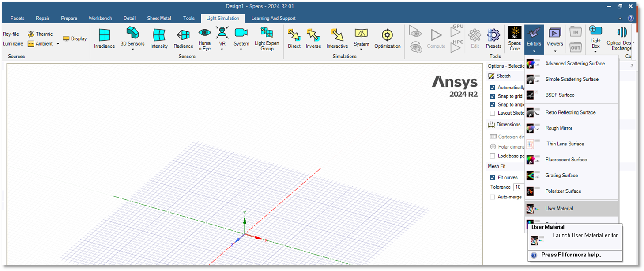Click the options panel pin icon
Viewport: 644px width, 271px height.
coord(632,66)
